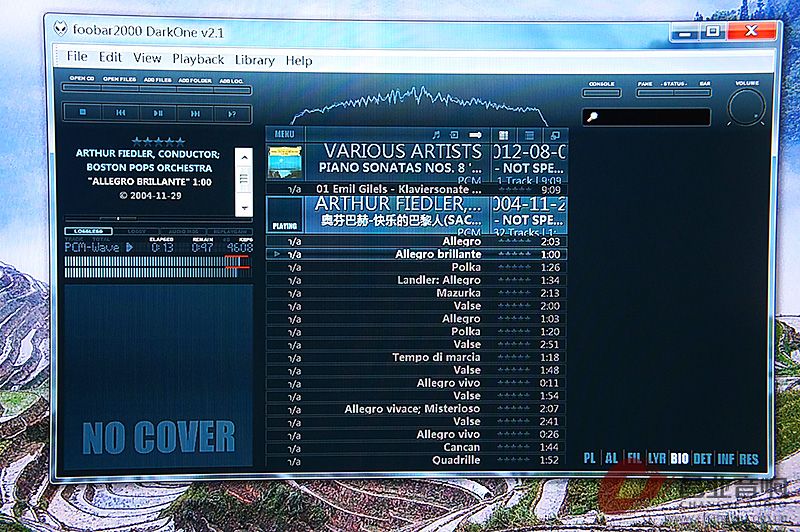Select the Landler: Allegro track

(x=416, y=280)
